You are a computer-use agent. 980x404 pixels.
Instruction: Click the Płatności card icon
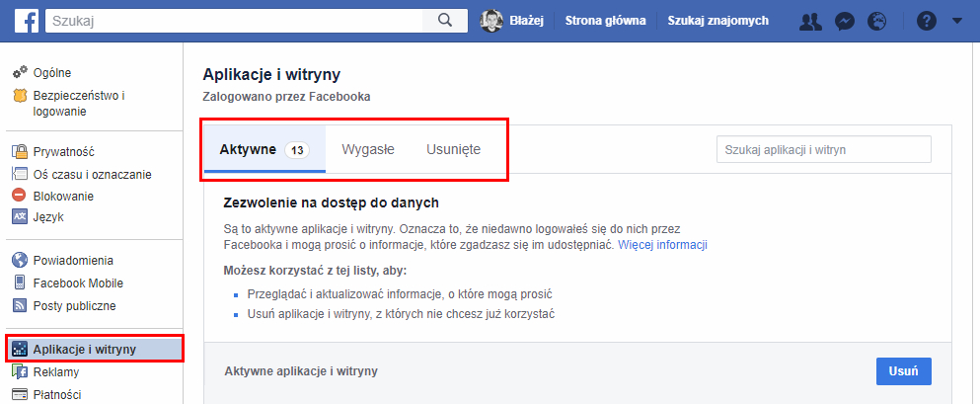20,395
